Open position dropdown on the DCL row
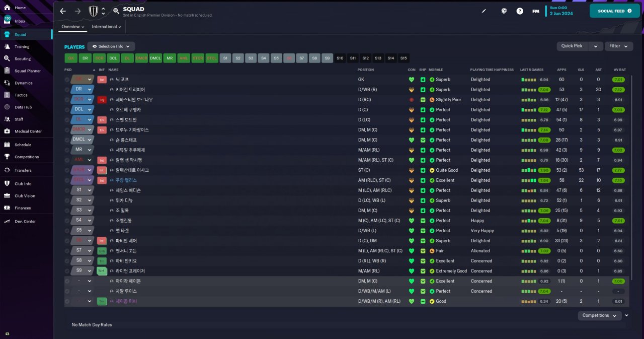 click(x=90, y=110)
